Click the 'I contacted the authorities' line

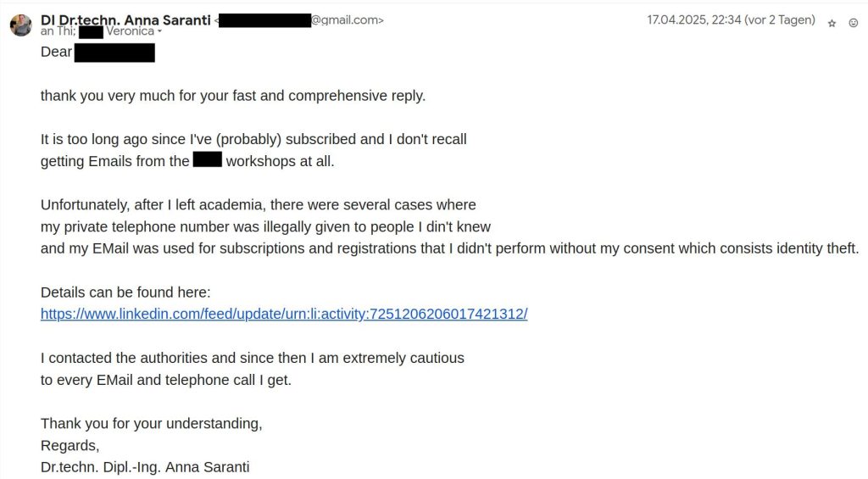[253, 358]
